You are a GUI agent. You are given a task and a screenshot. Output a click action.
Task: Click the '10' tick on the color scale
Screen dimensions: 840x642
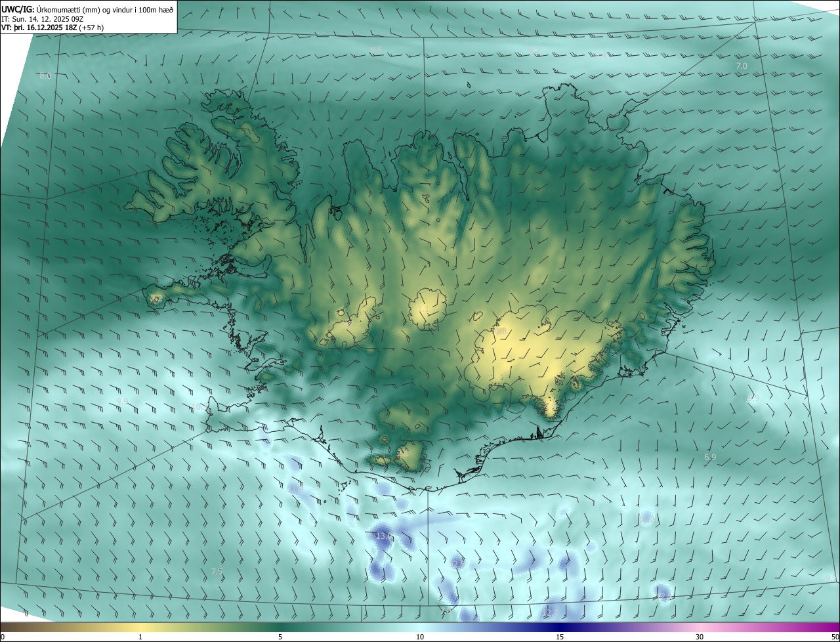coord(420,637)
